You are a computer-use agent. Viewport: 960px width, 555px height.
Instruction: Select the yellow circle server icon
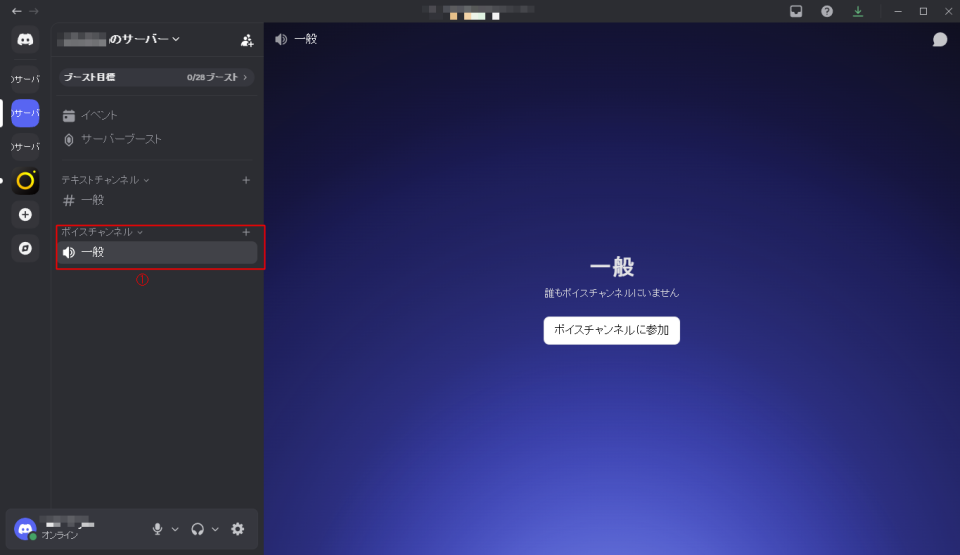[25, 181]
